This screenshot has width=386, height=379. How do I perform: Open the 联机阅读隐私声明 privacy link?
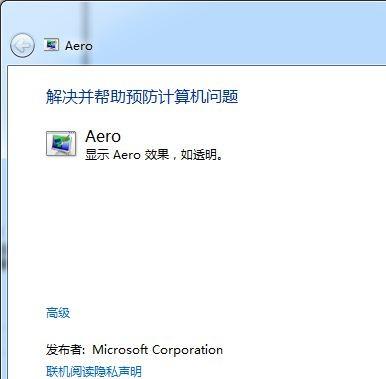coord(94,371)
